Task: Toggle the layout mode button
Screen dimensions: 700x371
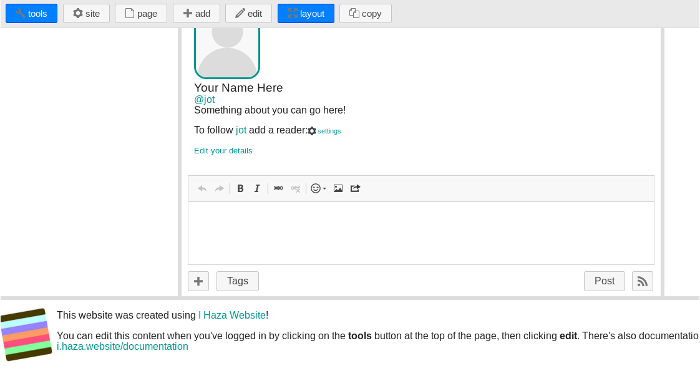Action: [306, 13]
